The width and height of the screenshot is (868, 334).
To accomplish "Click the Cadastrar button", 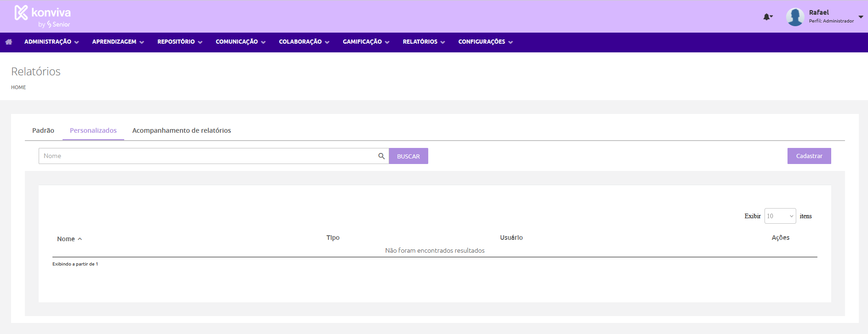I will [x=809, y=156].
